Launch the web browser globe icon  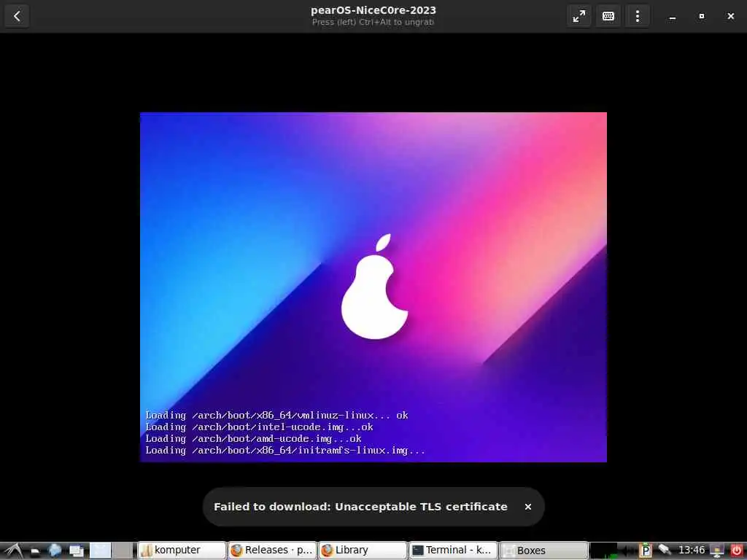(x=55, y=551)
